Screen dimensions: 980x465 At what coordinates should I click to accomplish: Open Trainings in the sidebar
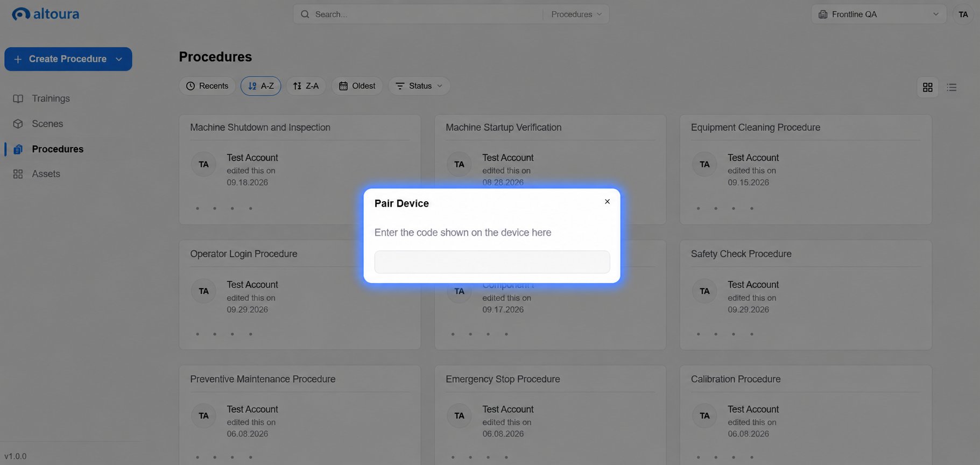[51, 98]
